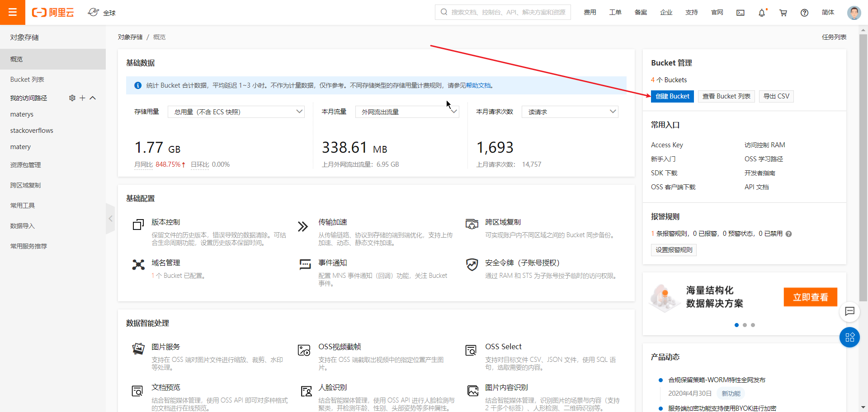Open the API 文档 link

[756, 187]
